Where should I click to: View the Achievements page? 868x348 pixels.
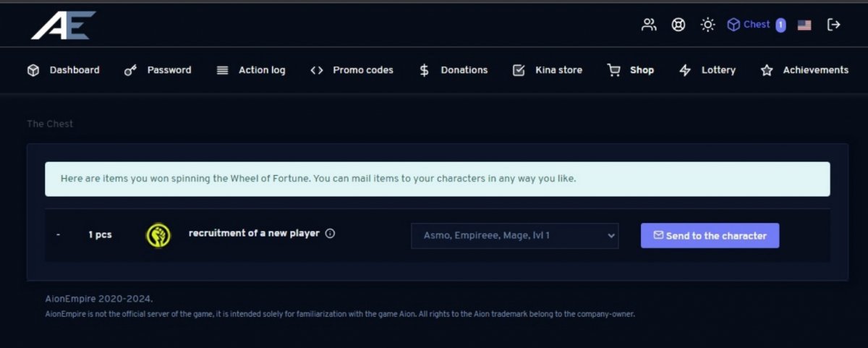[804, 70]
